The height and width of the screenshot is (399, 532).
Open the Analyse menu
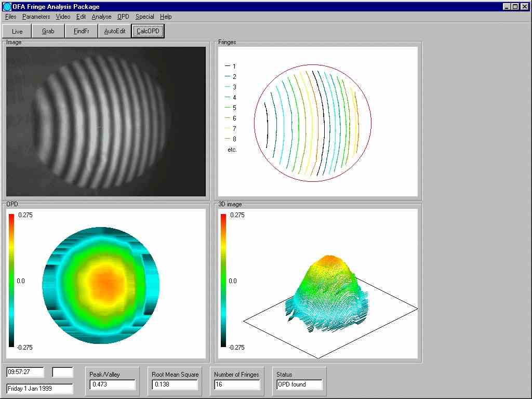(101, 17)
